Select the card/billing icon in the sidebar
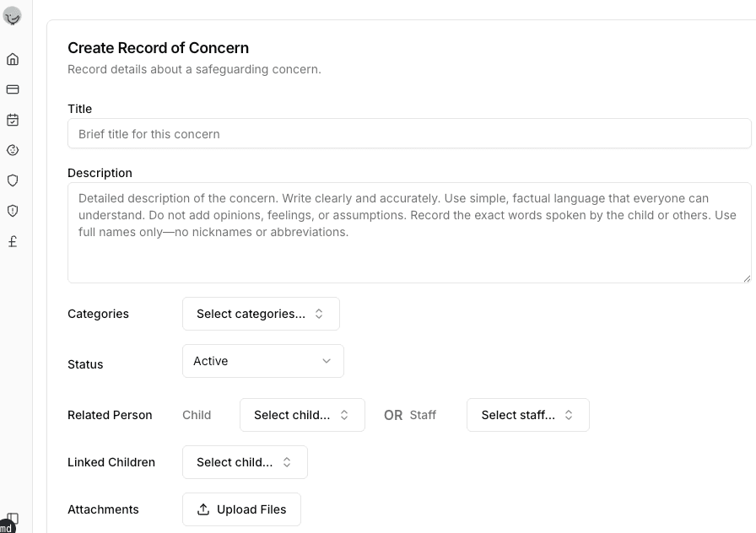 click(13, 89)
